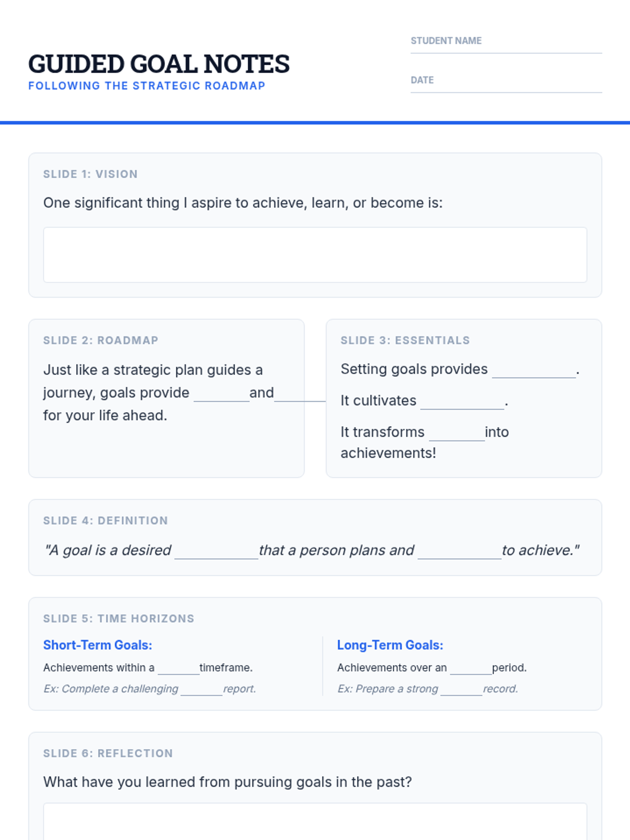
Task: Click the Student Name line
Action: (506, 47)
